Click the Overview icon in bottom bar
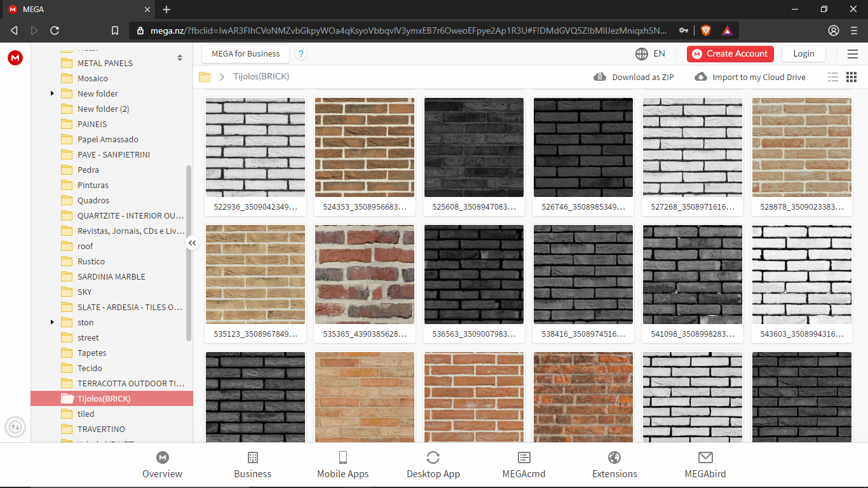 (162, 457)
